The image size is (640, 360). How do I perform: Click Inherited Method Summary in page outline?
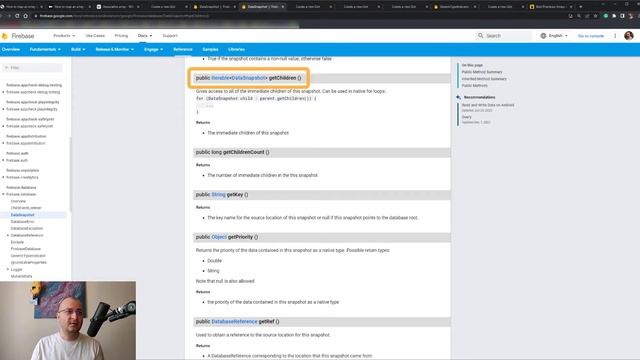pyautogui.click(x=484, y=79)
